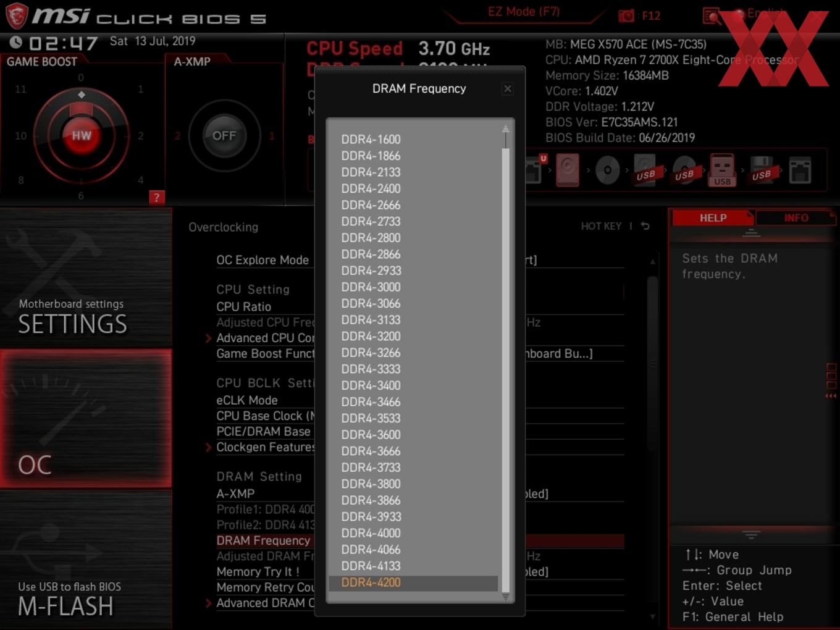
Task: Click the back arrow beside HOT KEY
Action: 645,226
